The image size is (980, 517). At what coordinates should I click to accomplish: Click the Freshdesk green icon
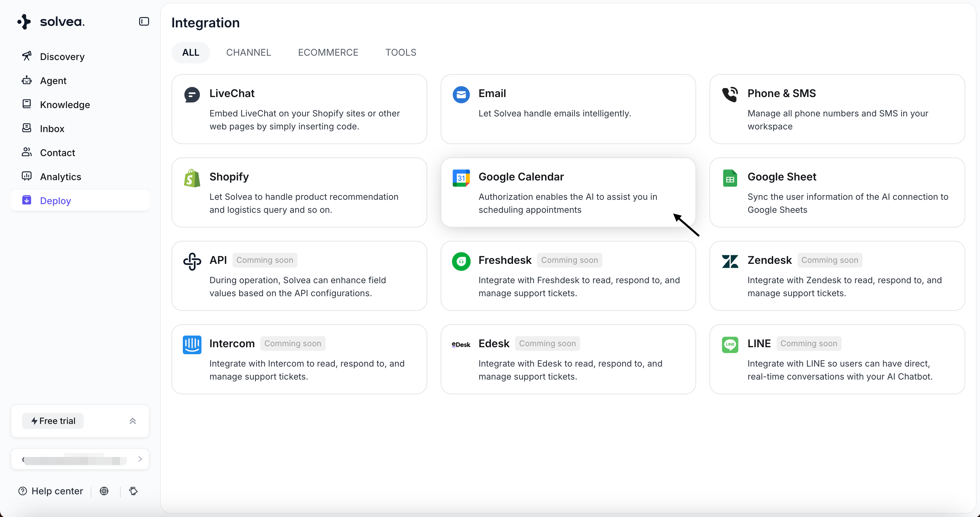pos(461,262)
